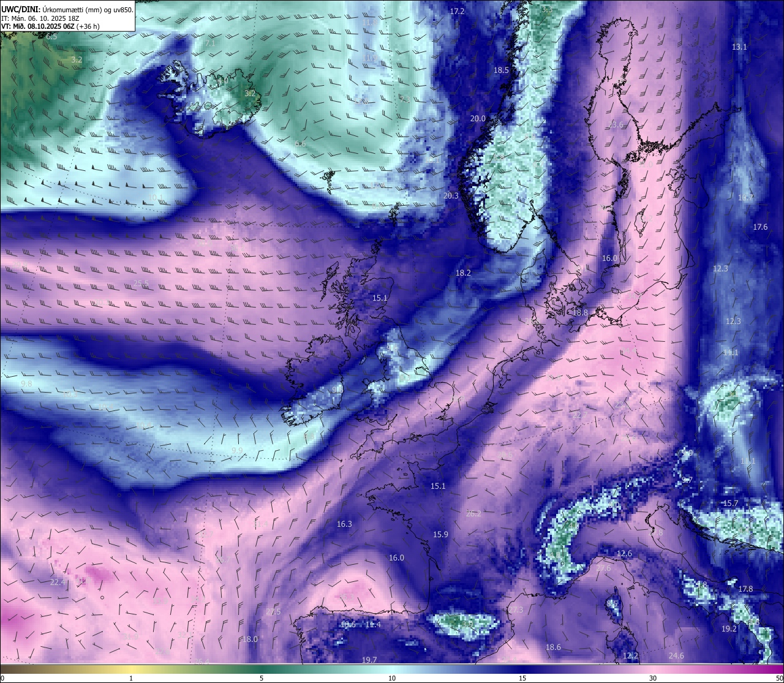The height and width of the screenshot is (683, 784).
Task: Click the 15.9 value label
Action: (440, 535)
